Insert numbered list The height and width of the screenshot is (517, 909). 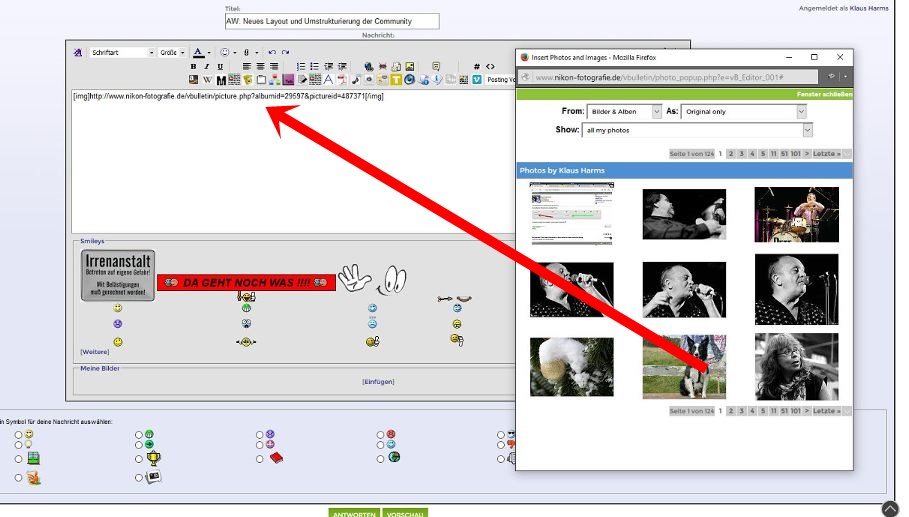pos(301,67)
